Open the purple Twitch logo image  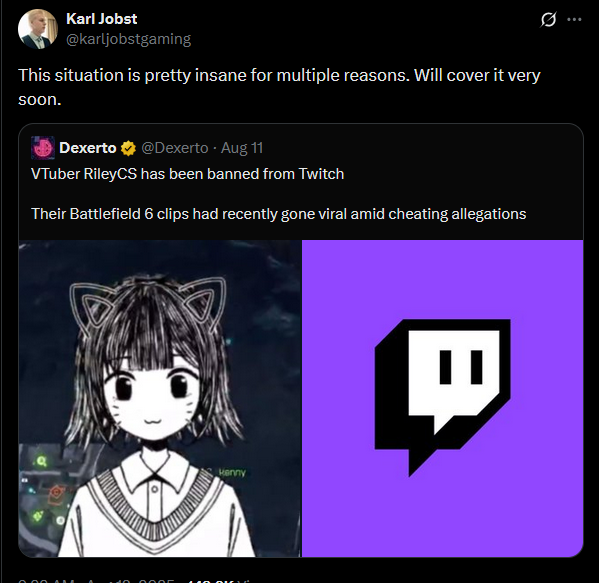tap(442, 398)
